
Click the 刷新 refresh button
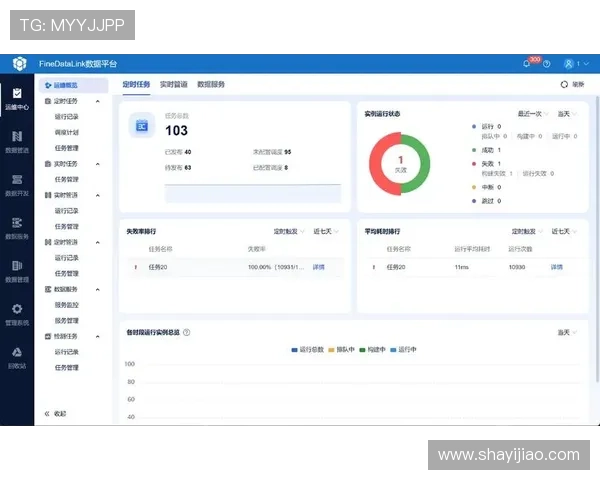[x=571, y=85]
